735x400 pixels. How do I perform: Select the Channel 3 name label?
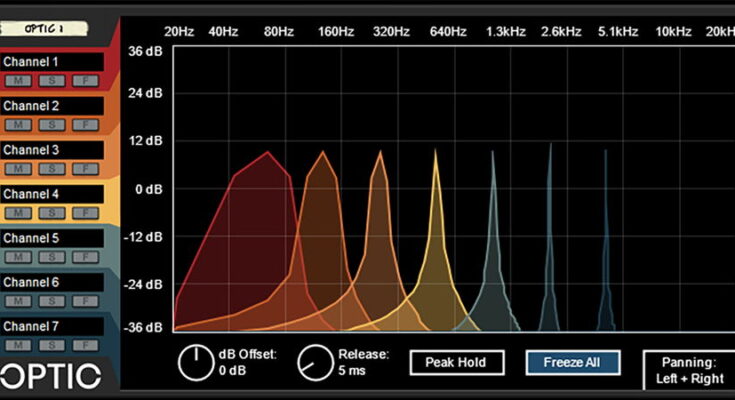click(52, 150)
